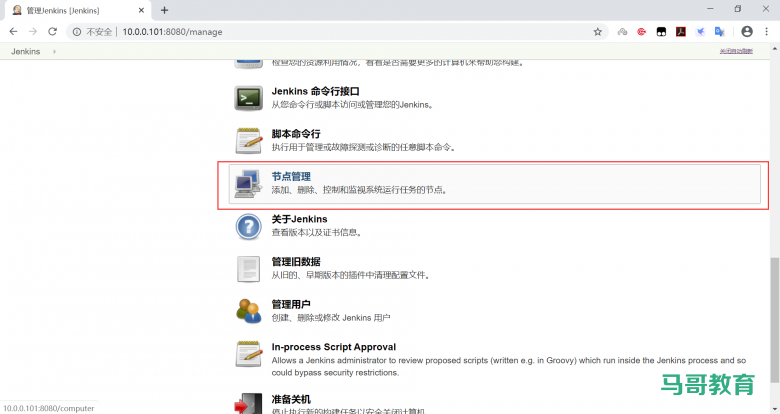Expand the Jenkins breadcrumb arrow

click(54, 51)
